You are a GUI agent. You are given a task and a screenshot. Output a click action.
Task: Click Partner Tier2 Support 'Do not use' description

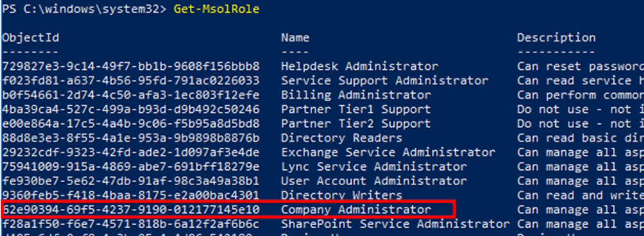tap(580, 124)
